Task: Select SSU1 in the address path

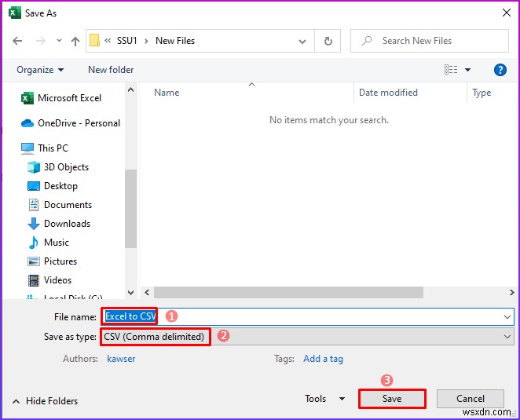Action: 126,41
